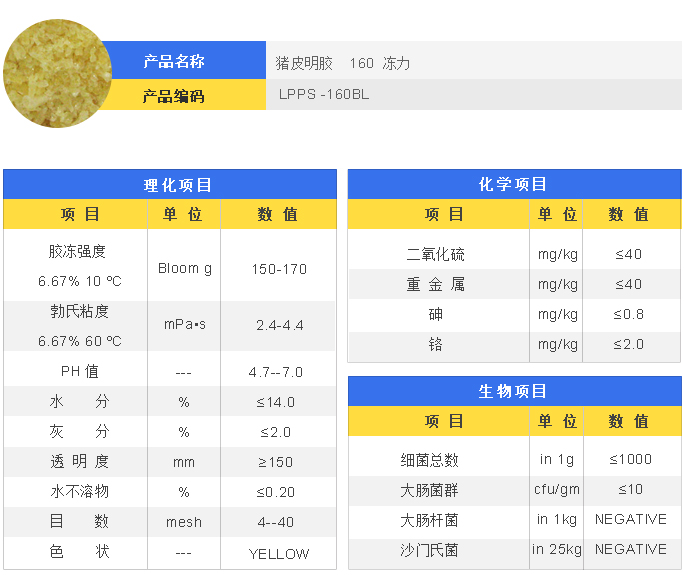Click the YELLOW color value cell

pyautogui.click(x=279, y=553)
